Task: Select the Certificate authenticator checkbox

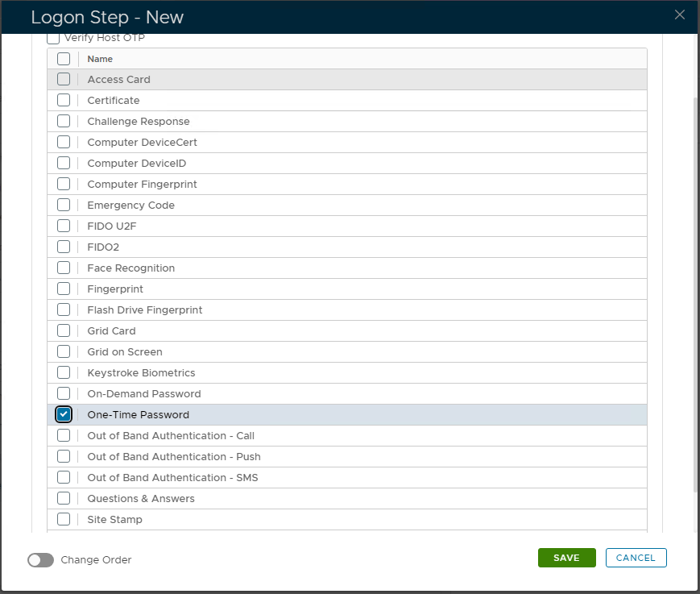Action: [x=64, y=101]
